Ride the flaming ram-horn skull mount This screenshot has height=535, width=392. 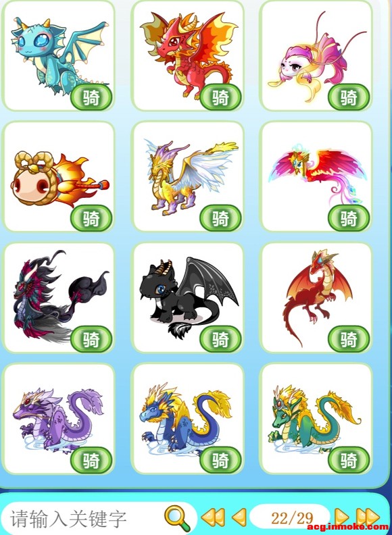pyautogui.click(x=91, y=218)
